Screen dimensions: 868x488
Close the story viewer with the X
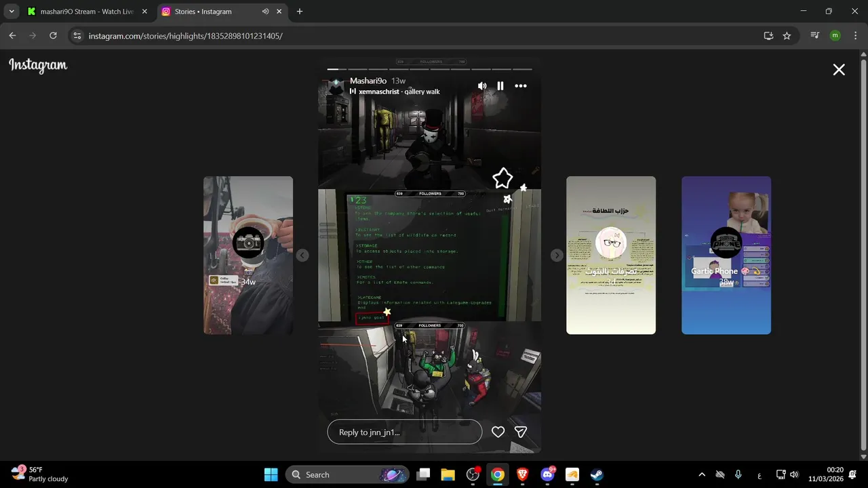[839, 70]
